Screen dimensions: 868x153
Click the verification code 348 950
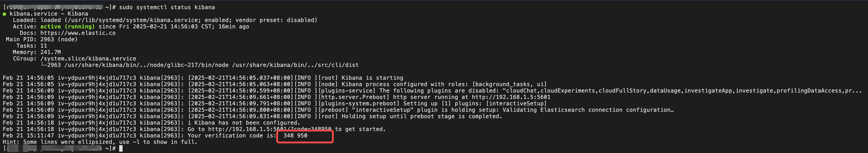[x=295, y=135]
